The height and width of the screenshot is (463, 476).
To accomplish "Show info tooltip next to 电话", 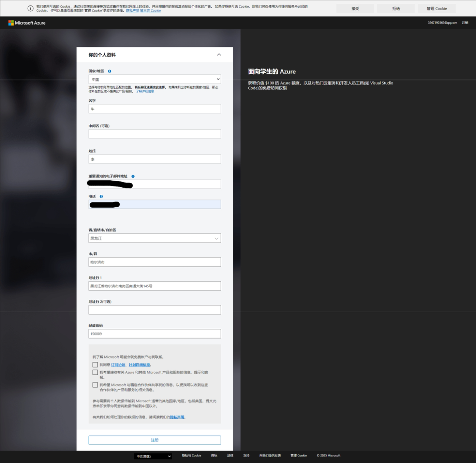I will (101, 197).
